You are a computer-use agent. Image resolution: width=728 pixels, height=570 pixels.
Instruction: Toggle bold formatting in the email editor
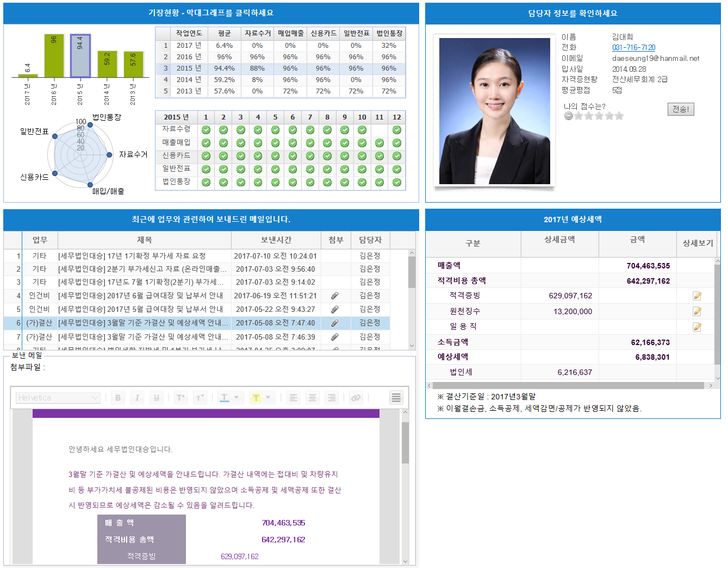coord(118,398)
